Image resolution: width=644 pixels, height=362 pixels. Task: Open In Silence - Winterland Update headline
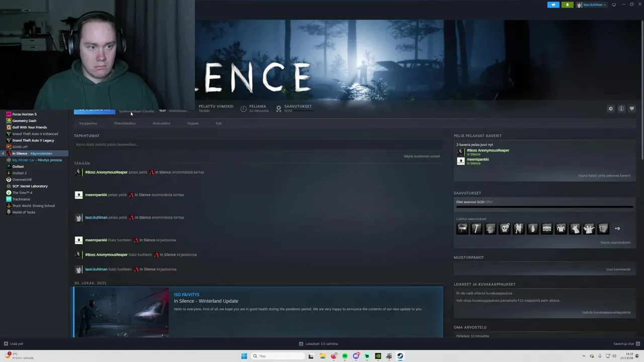click(206, 301)
